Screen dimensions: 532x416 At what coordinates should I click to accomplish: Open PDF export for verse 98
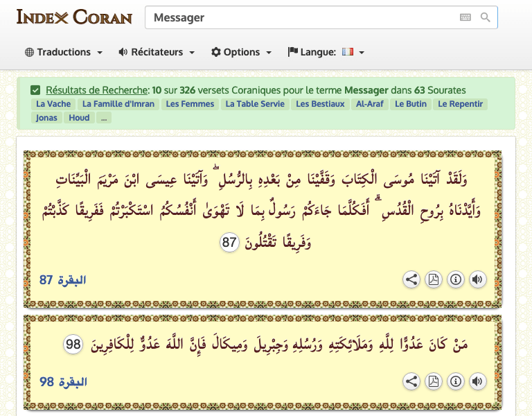pyautogui.click(x=433, y=381)
